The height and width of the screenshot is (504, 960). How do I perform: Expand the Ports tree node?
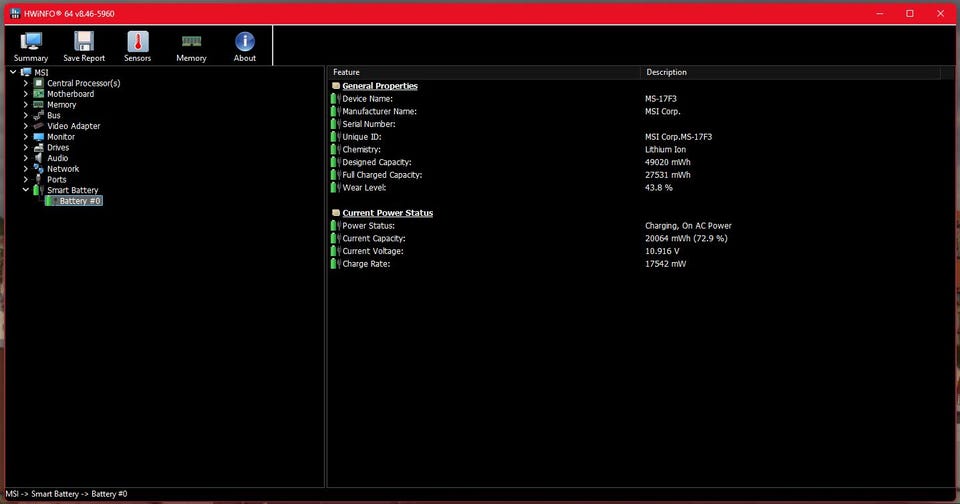pos(26,179)
